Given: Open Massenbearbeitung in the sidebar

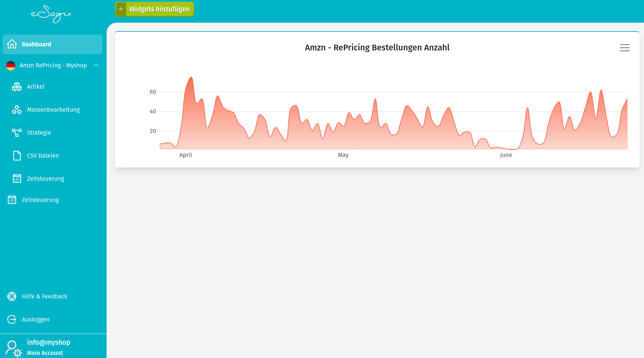Looking at the screenshot, I should 53,110.
